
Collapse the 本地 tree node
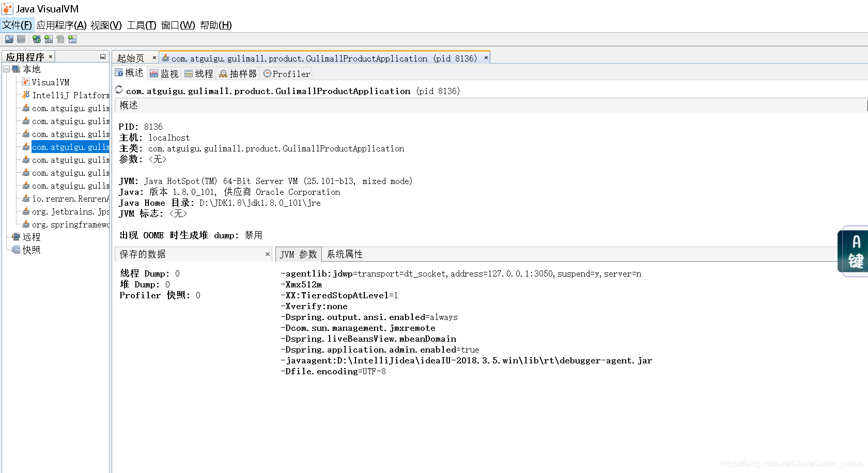[x=6, y=69]
